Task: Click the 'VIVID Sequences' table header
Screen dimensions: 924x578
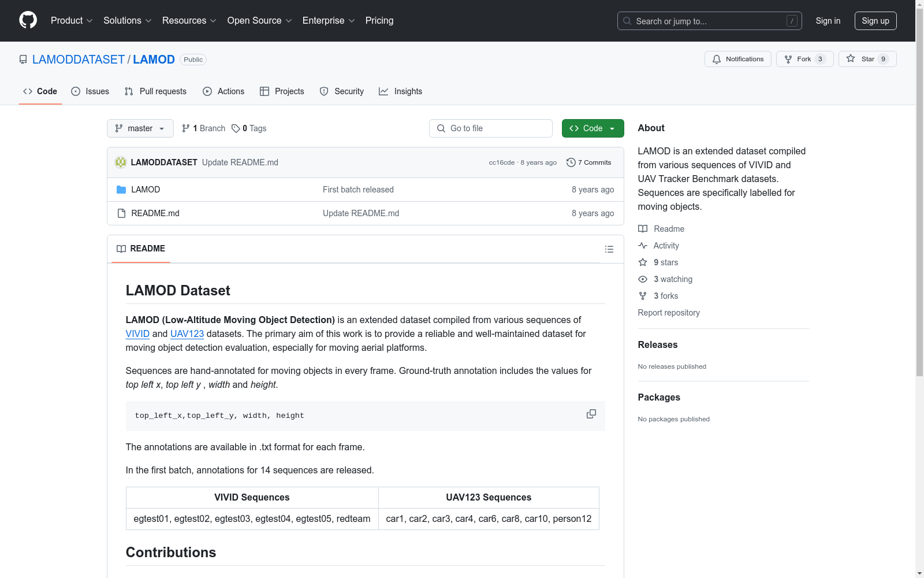Action: tap(252, 498)
